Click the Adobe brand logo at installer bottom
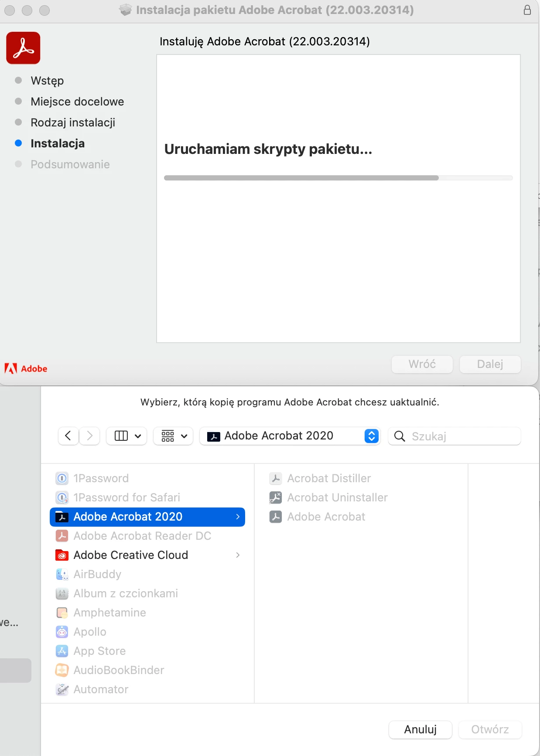 click(x=26, y=368)
